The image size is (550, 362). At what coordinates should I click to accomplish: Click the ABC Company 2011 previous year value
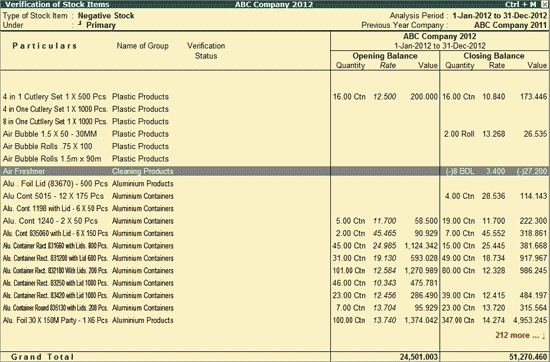pyautogui.click(x=510, y=25)
